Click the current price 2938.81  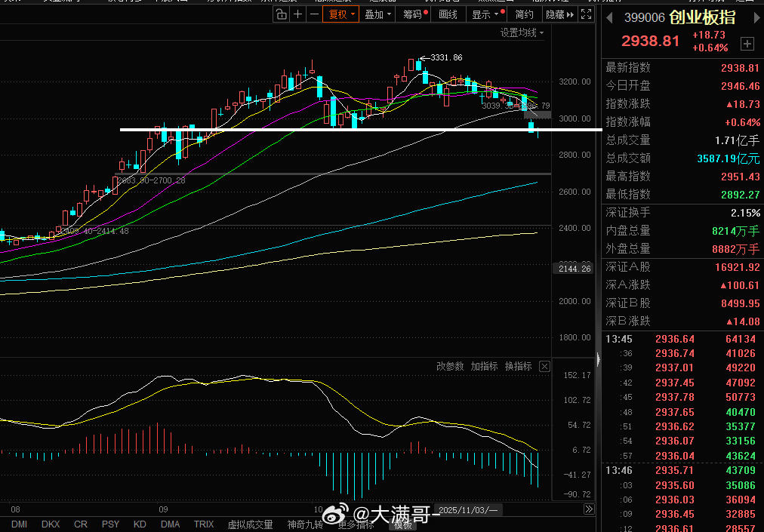click(649, 41)
